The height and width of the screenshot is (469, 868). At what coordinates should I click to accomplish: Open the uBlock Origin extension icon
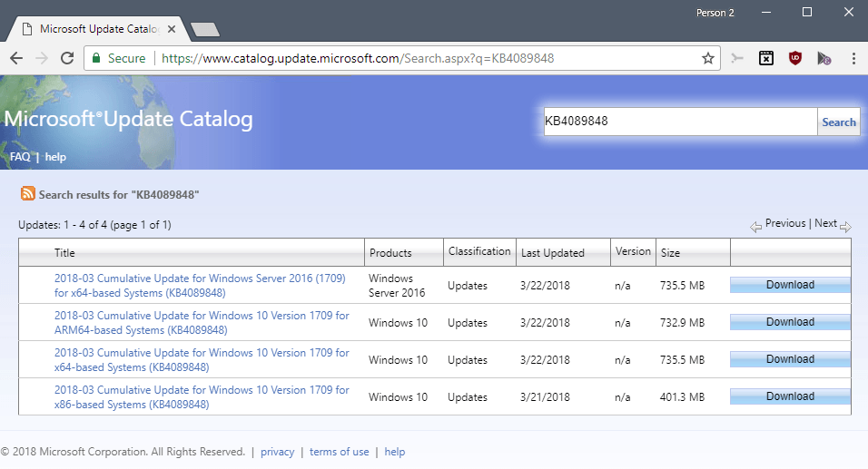click(795, 57)
